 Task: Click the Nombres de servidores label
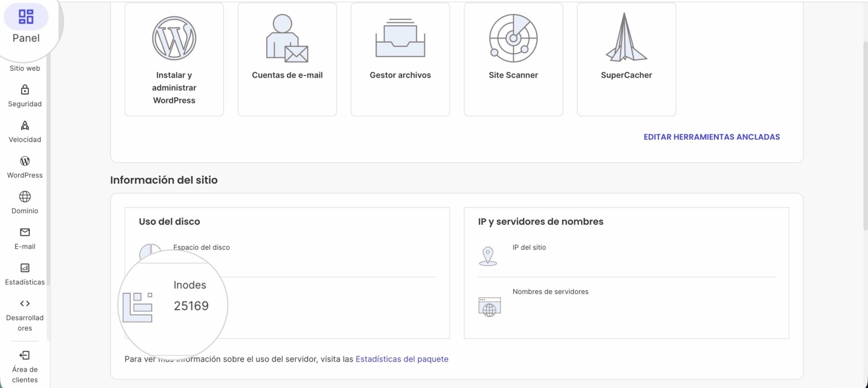551,291
